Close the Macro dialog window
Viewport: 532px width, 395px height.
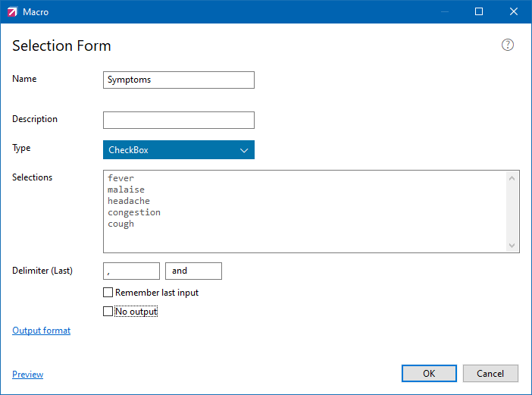[x=514, y=11]
